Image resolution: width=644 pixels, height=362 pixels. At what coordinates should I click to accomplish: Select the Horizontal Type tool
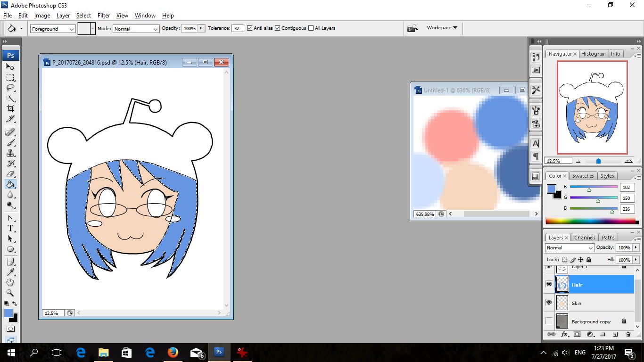click(10, 228)
